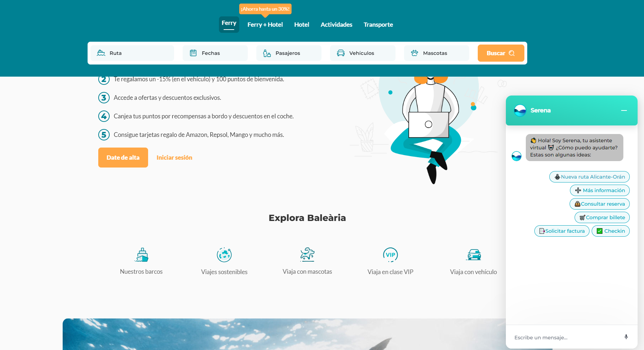
Task: Select the Actividades tab
Action: click(336, 25)
